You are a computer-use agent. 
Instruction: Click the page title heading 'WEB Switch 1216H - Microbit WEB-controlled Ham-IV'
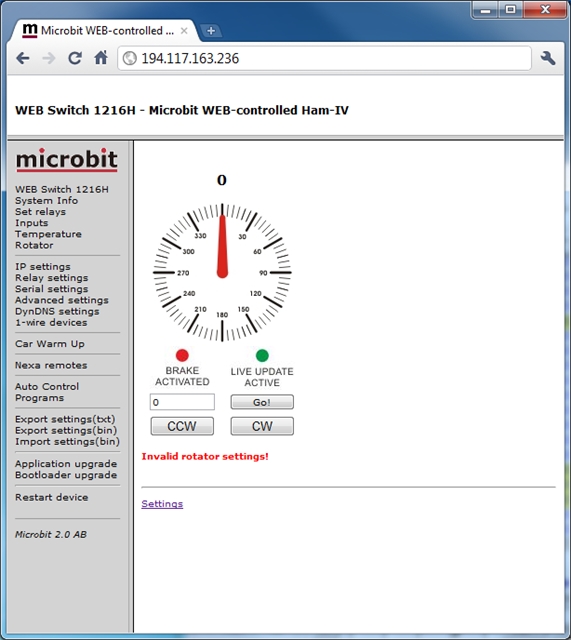(182, 110)
